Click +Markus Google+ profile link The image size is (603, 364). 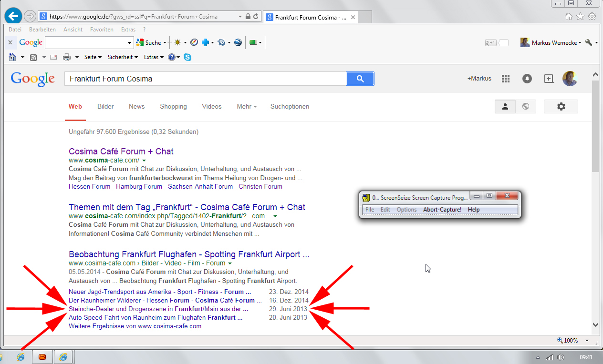tap(479, 79)
